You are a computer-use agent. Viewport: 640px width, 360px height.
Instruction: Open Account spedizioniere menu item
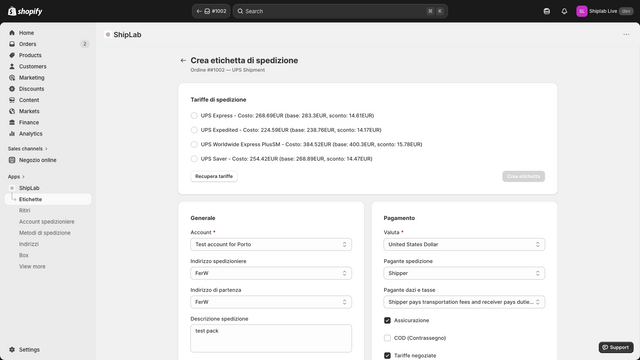coord(47,222)
